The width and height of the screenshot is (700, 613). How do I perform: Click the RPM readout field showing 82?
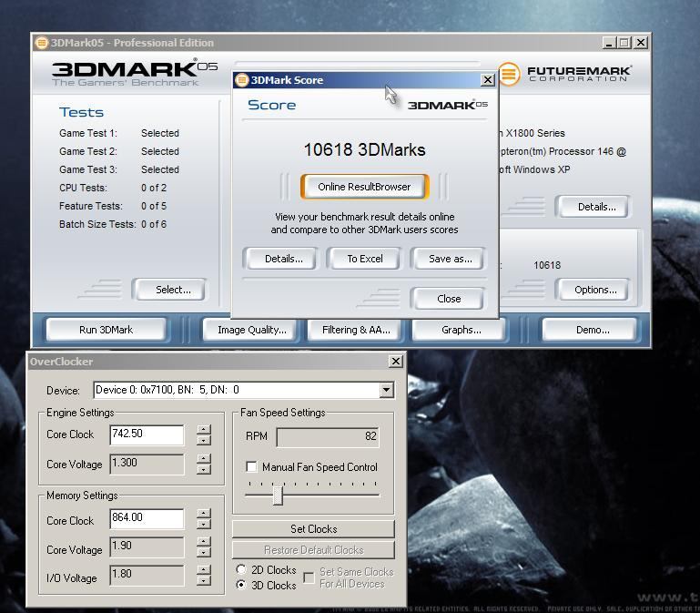click(328, 437)
